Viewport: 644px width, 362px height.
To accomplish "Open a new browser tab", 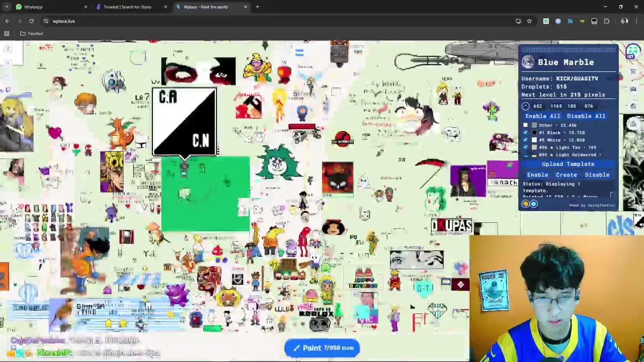I will tap(257, 7).
